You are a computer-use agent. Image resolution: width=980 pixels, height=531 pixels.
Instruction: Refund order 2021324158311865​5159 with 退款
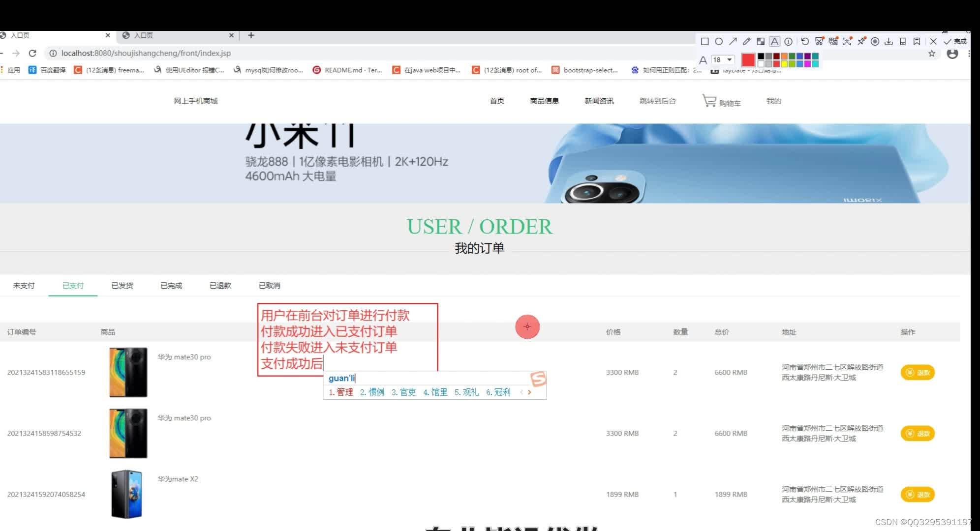click(x=918, y=372)
